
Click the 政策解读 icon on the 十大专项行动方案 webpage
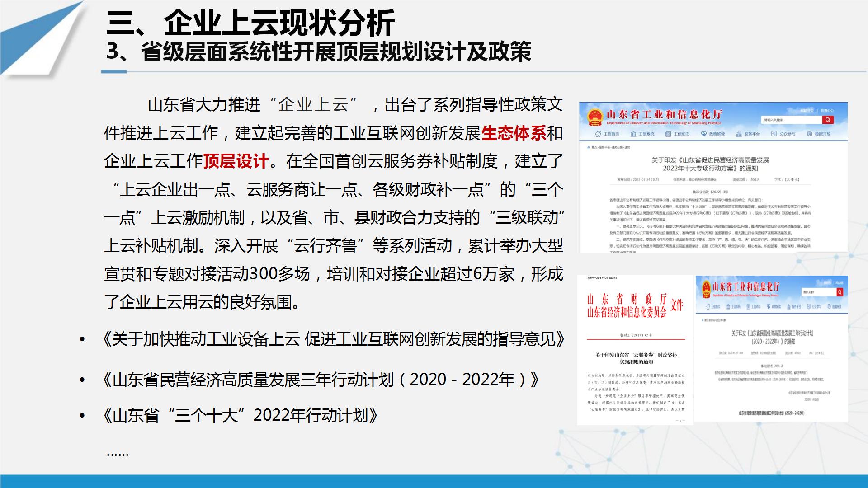[704, 134]
